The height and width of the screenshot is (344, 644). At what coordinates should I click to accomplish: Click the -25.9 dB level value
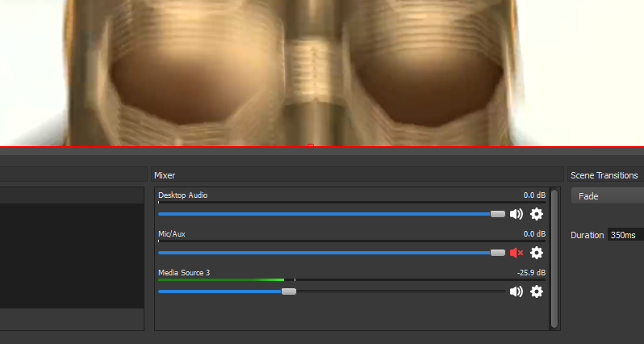532,273
